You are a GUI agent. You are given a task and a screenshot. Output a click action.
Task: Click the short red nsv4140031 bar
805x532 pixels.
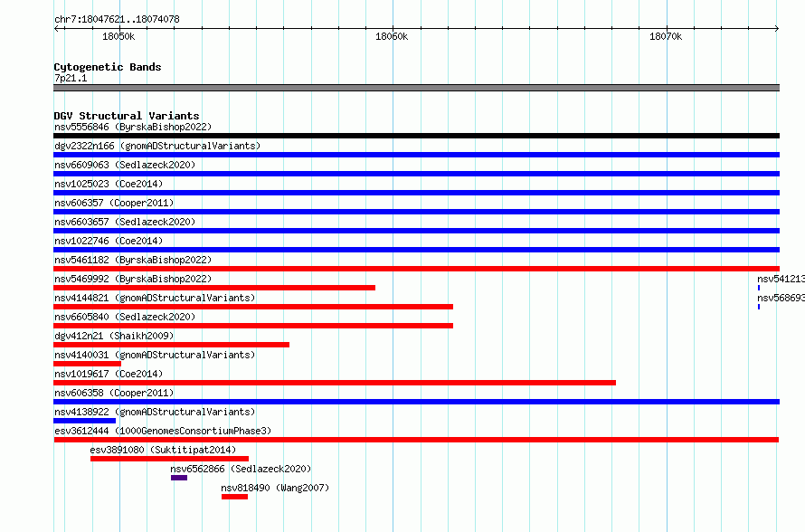87,364
